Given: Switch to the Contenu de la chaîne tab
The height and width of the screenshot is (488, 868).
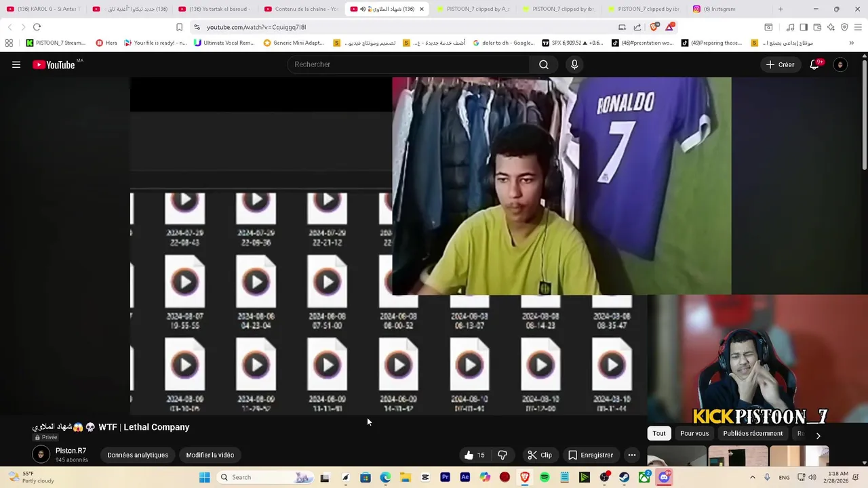Looking at the screenshot, I should 300,9.
